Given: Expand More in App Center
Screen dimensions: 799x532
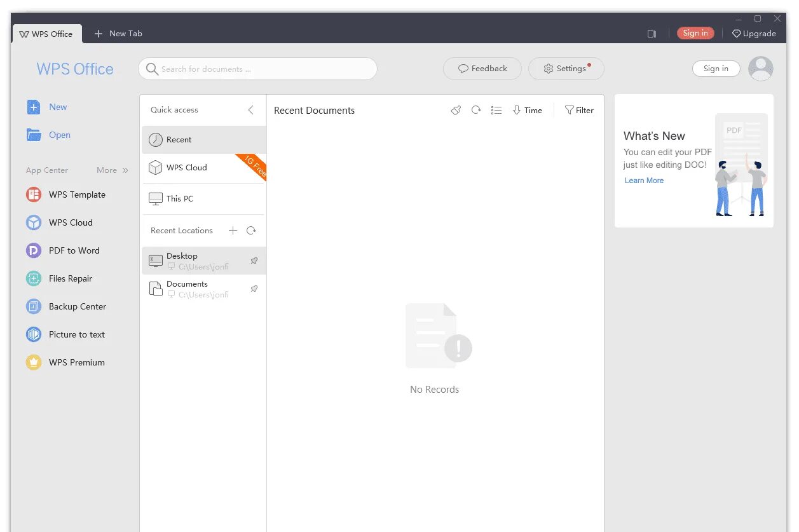Looking at the screenshot, I should 113,170.
